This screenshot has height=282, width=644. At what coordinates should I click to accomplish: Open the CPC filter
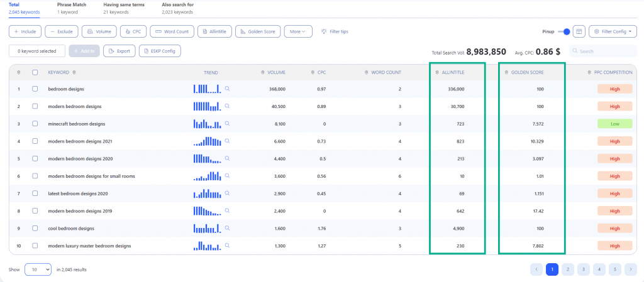click(133, 31)
